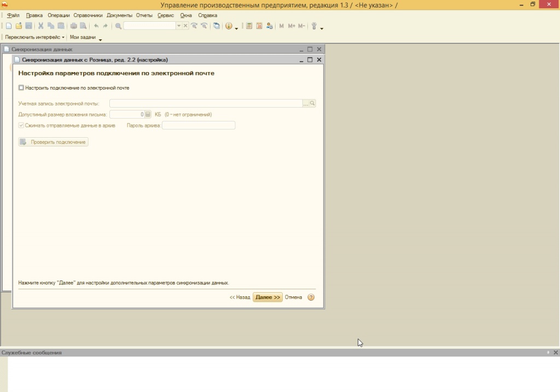Open calculator button in attachment size field
This screenshot has width=560, height=392.
click(x=148, y=115)
